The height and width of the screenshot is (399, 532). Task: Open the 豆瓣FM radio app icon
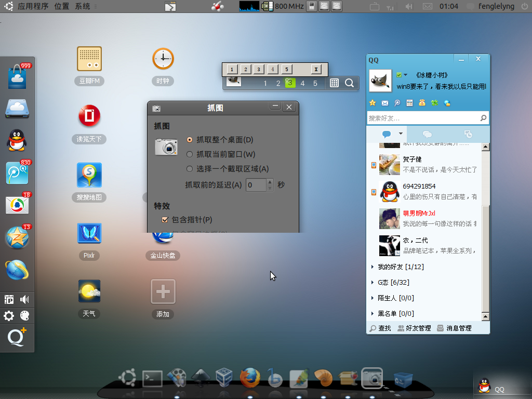coord(89,59)
